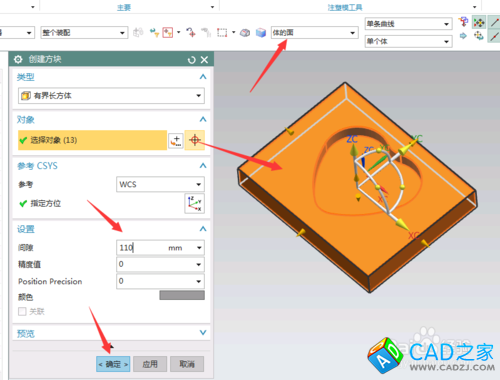Open the CSYS orientation dialog icon
Viewport: 500px width, 380px height.
pos(195,203)
